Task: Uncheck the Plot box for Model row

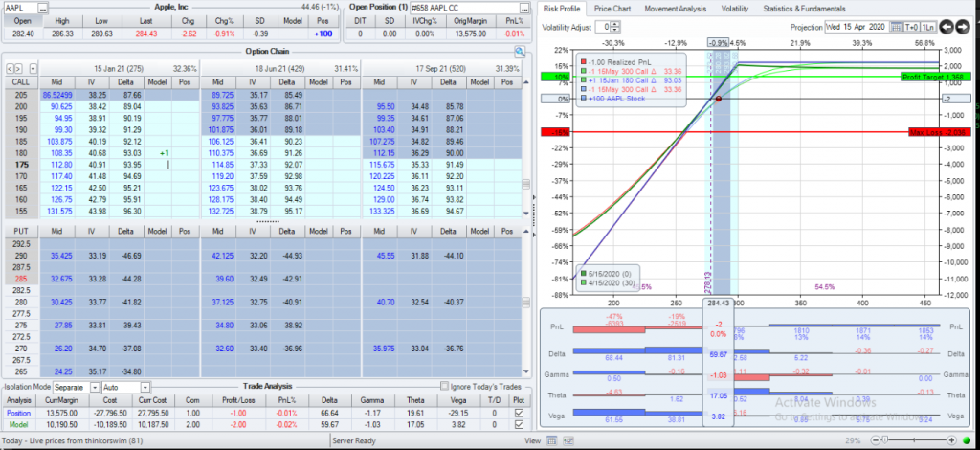Action: [519, 424]
